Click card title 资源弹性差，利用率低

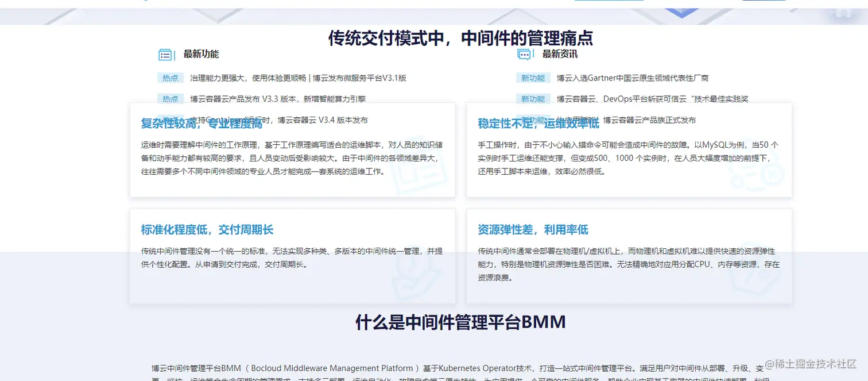pos(533,230)
